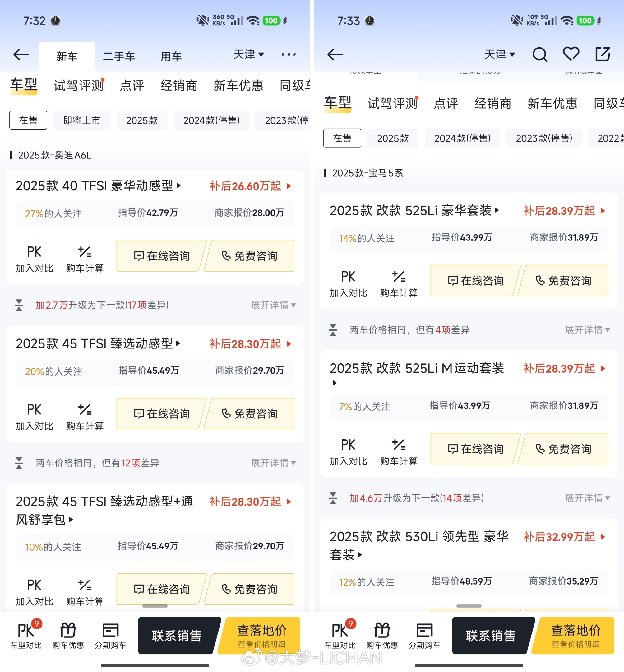Open the three-dot more menu

point(289,54)
